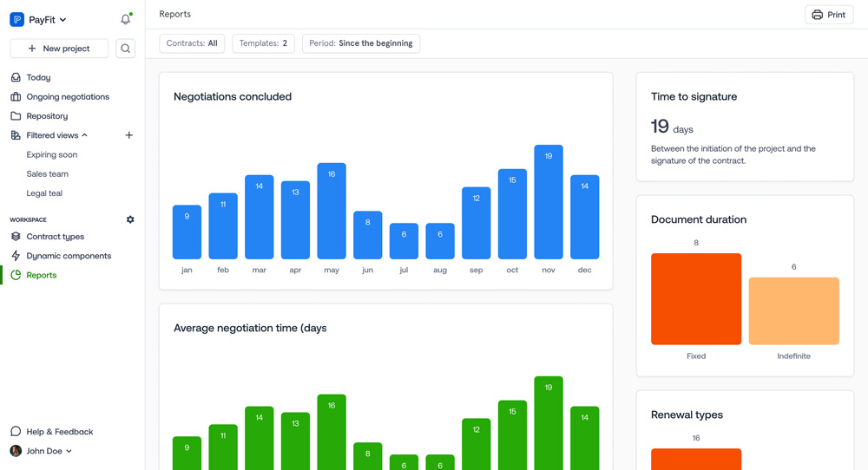Go to Ongoing negotiations

click(x=68, y=97)
